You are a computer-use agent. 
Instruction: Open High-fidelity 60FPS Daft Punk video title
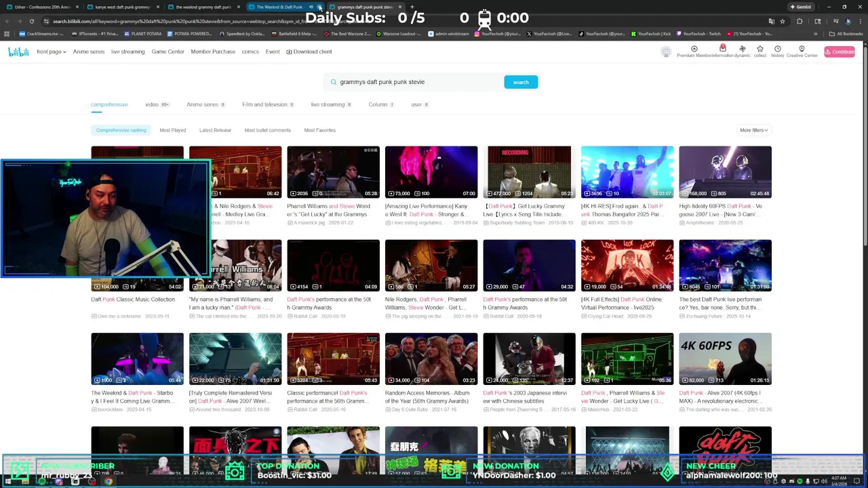coord(721,210)
